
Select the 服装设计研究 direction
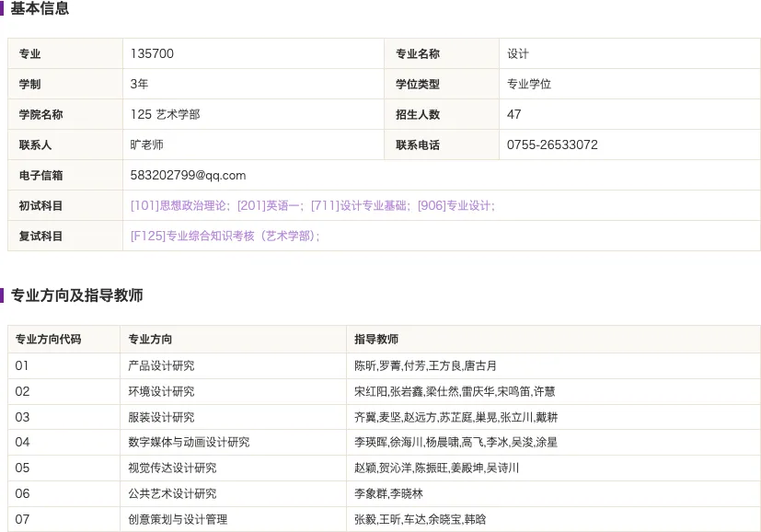pos(161,417)
